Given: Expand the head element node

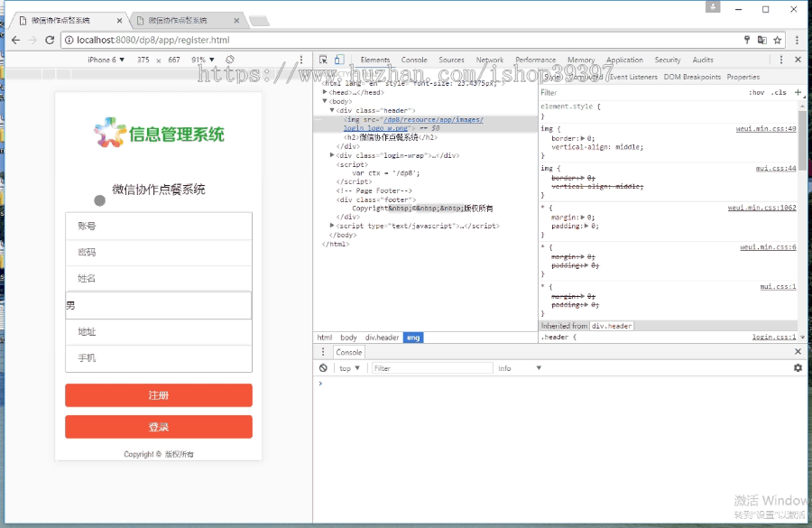Looking at the screenshot, I should tap(325, 92).
